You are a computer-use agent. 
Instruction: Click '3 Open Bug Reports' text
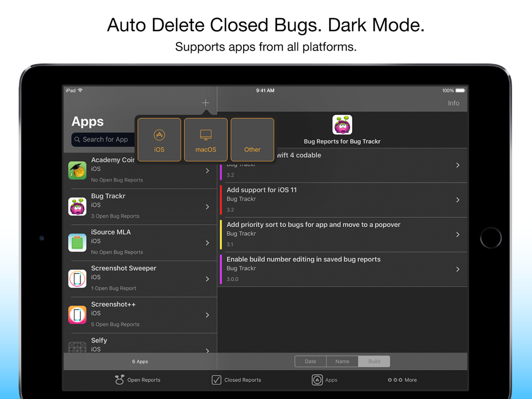click(115, 216)
